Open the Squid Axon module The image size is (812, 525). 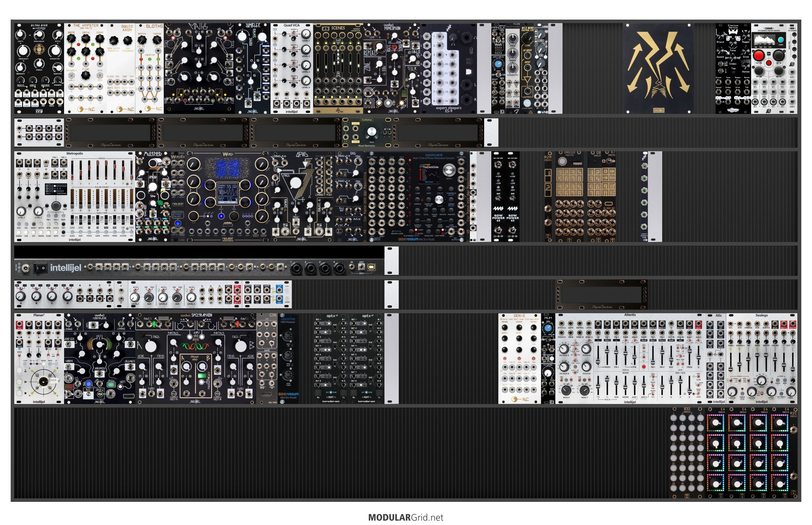pos(121,68)
